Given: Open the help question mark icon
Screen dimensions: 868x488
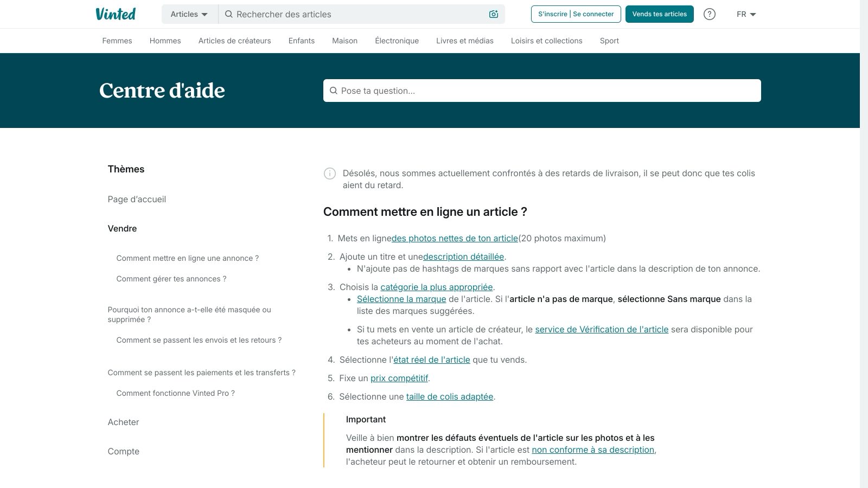Looking at the screenshot, I should [x=710, y=14].
